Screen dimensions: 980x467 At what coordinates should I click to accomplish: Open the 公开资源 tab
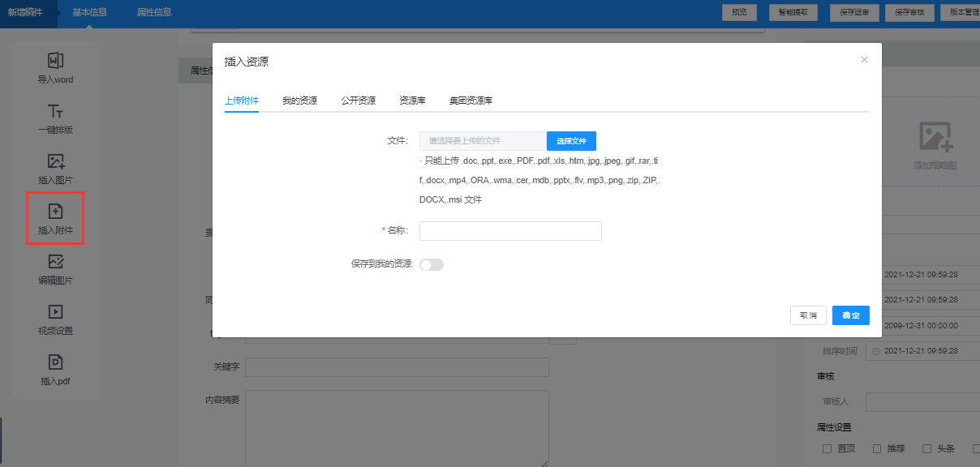point(358,101)
